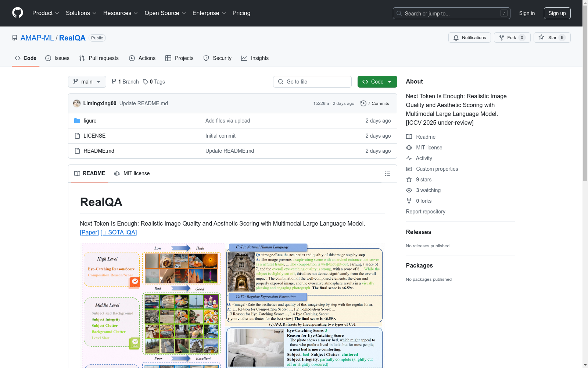Click Limingxing00 author name
The width and height of the screenshot is (588, 368).
(x=100, y=103)
